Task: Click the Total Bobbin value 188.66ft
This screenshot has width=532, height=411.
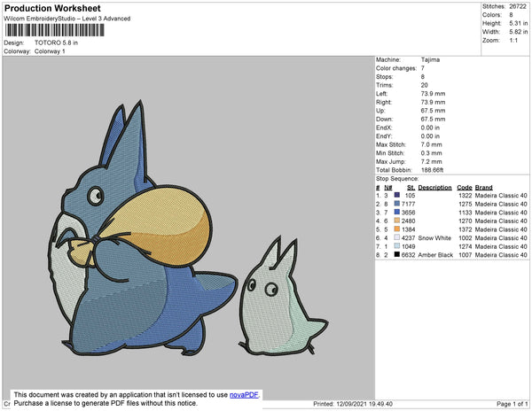Action: tap(432, 170)
